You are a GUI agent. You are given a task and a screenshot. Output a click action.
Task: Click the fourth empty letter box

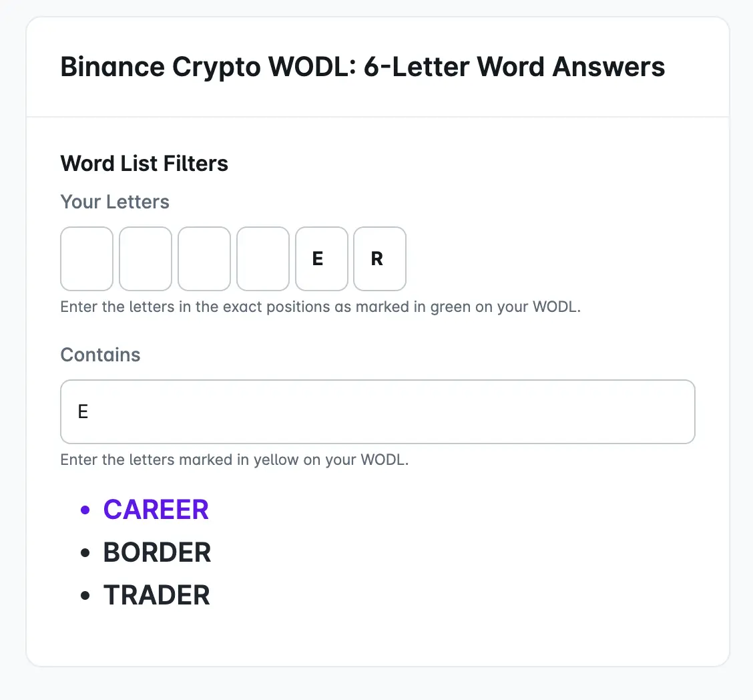point(262,259)
